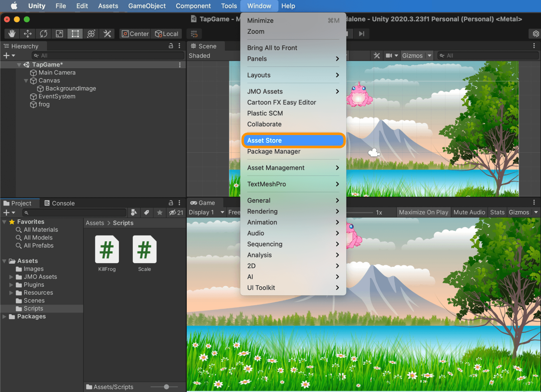The image size is (541, 392).
Task: Switch to the Console tab
Action: tap(59, 203)
